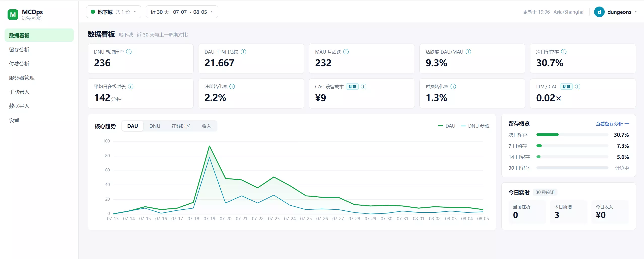The width and height of the screenshot is (644, 259).
Task: Switch the trend chart to 收入 tab
Action: point(206,126)
